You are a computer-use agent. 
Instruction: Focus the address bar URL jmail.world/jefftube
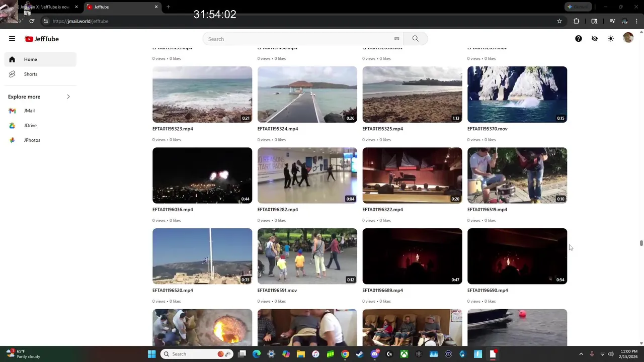click(80, 21)
